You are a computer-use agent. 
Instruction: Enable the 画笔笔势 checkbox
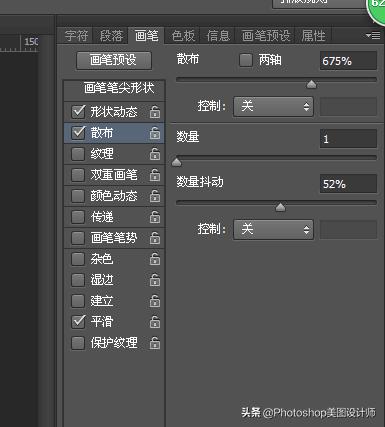(78, 238)
